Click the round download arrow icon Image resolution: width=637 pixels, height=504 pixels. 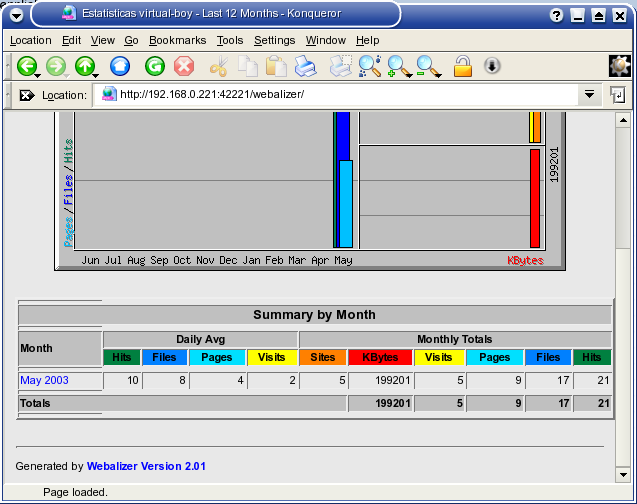[x=492, y=66]
